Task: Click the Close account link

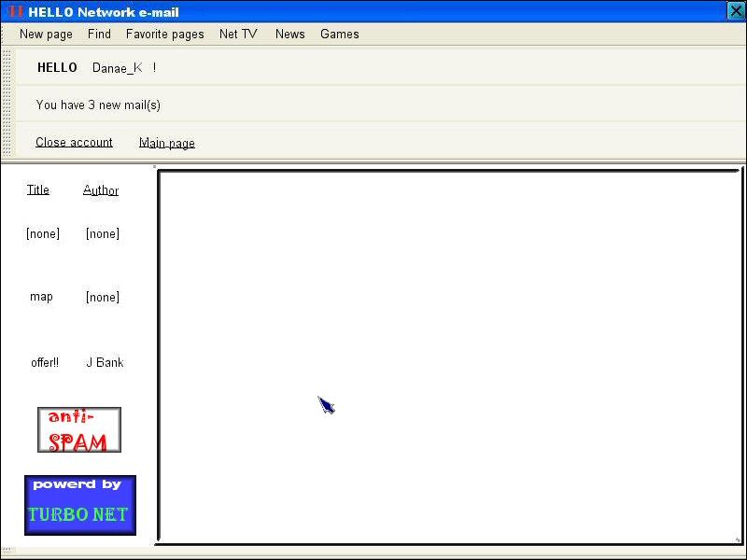Action: coord(74,143)
